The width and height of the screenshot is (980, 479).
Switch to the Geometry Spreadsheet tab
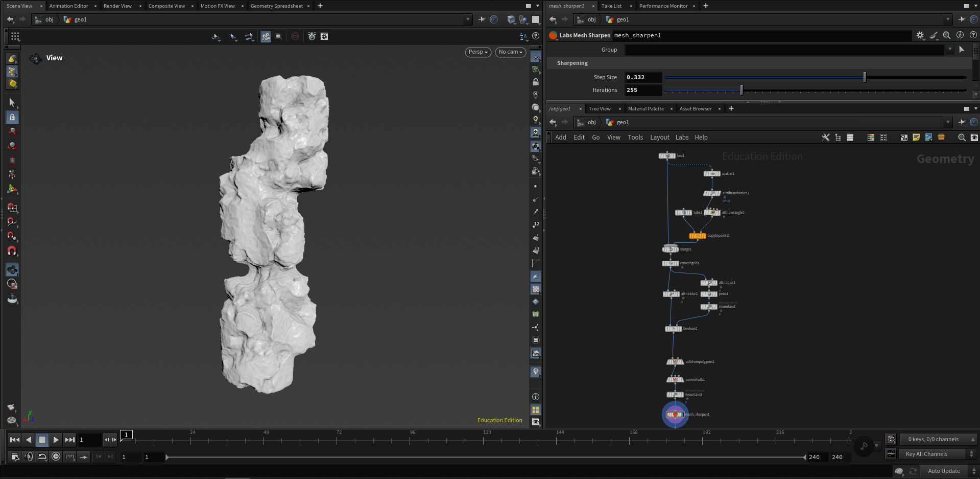(276, 6)
